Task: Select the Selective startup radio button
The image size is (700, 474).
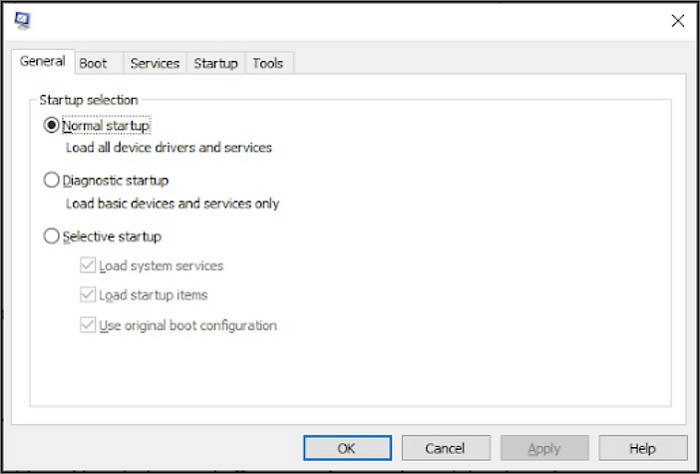Action: pos(52,237)
